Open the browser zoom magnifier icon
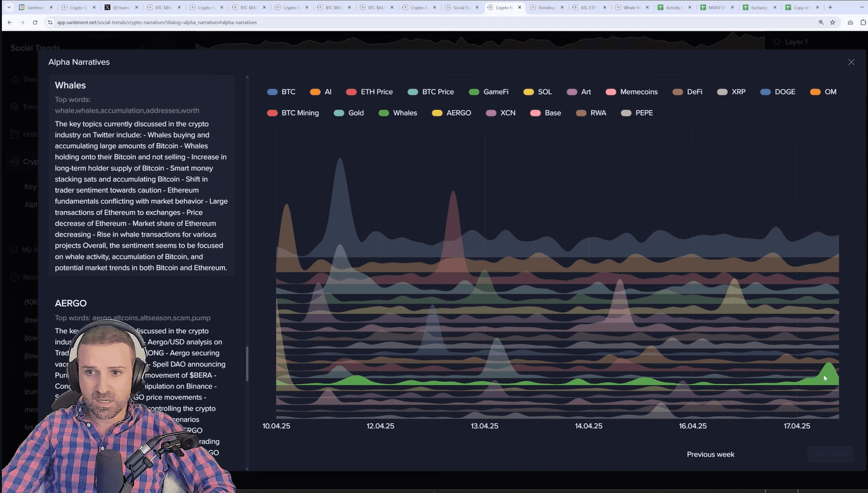This screenshot has width=868, height=493. point(821,22)
